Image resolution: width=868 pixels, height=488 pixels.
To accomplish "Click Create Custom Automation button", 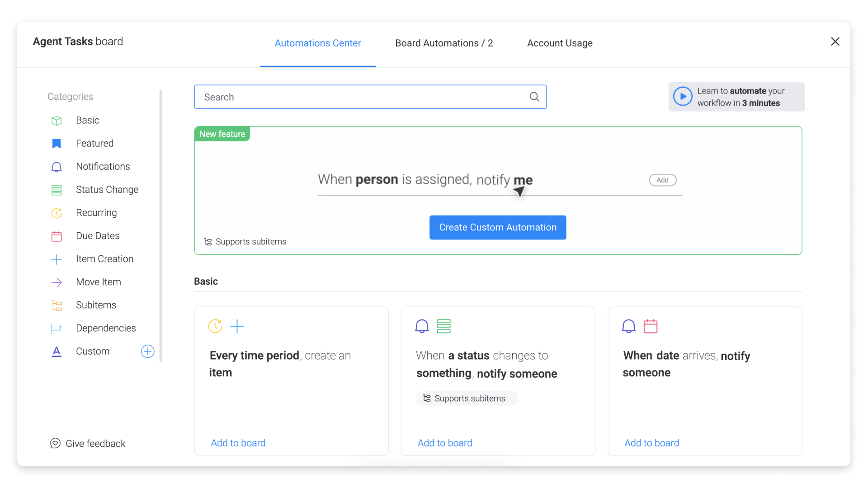I will [498, 227].
